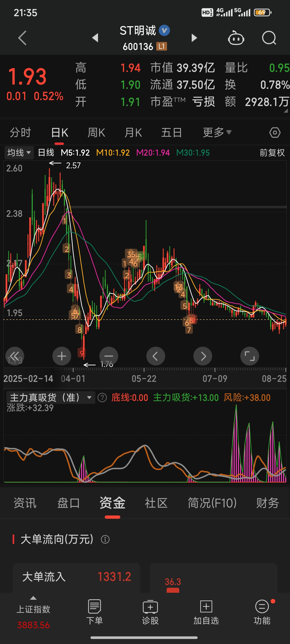This screenshot has height=644, width=290.
Task: Tap 08-25 date on chart axis
Action: click(274, 379)
